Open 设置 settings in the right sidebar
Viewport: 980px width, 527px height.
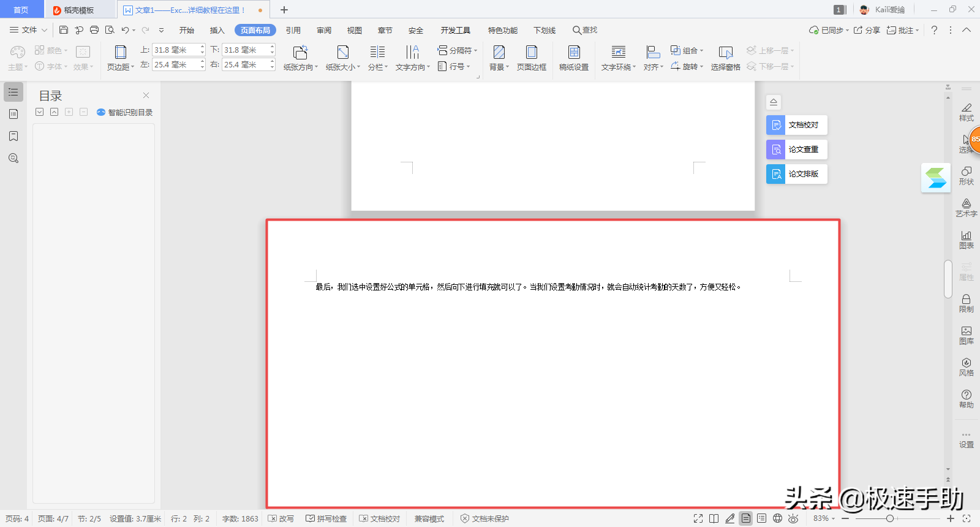pos(967,439)
